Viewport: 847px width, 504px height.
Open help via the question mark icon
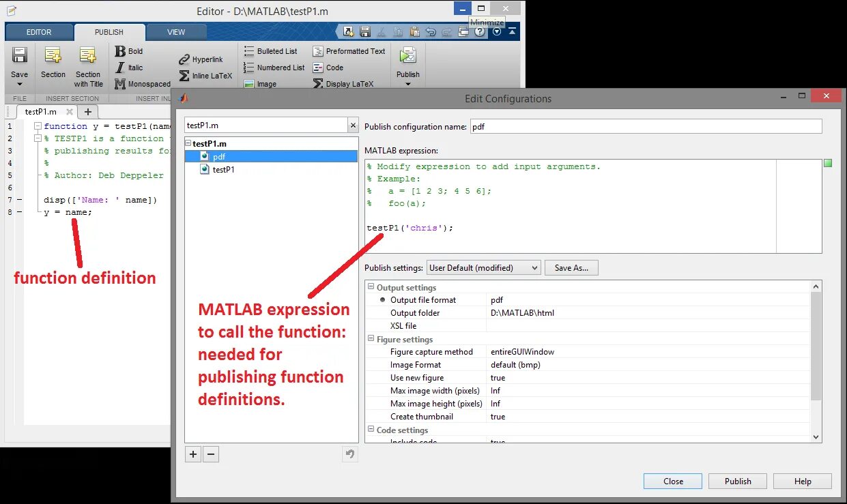tap(480, 31)
